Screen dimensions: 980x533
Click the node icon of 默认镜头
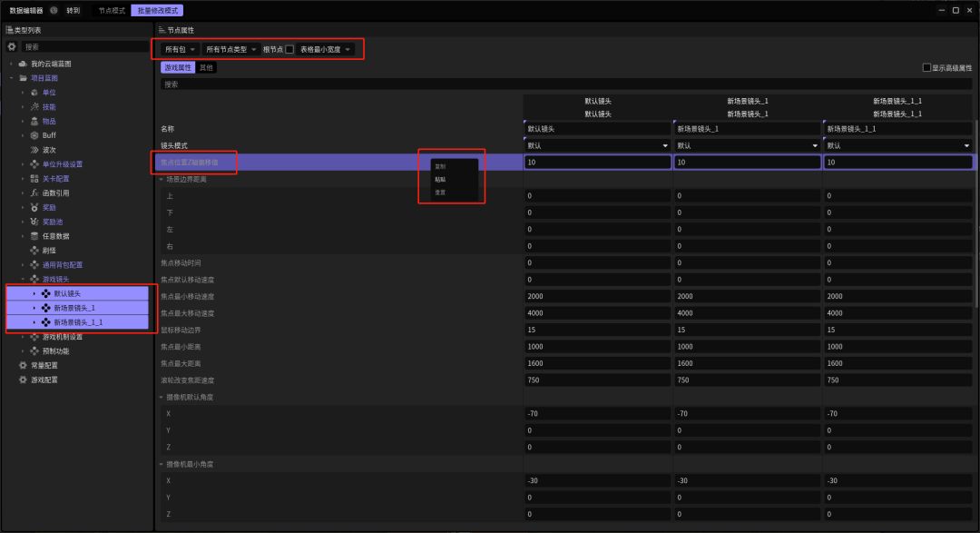tap(45, 293)
